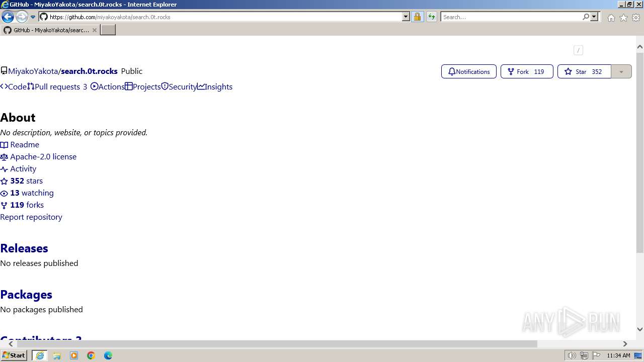Open the Windows Start menu

(14, 355)
